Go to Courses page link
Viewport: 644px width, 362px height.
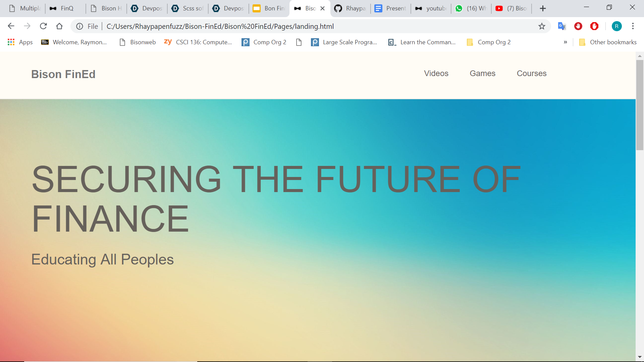tap(531, 73)
